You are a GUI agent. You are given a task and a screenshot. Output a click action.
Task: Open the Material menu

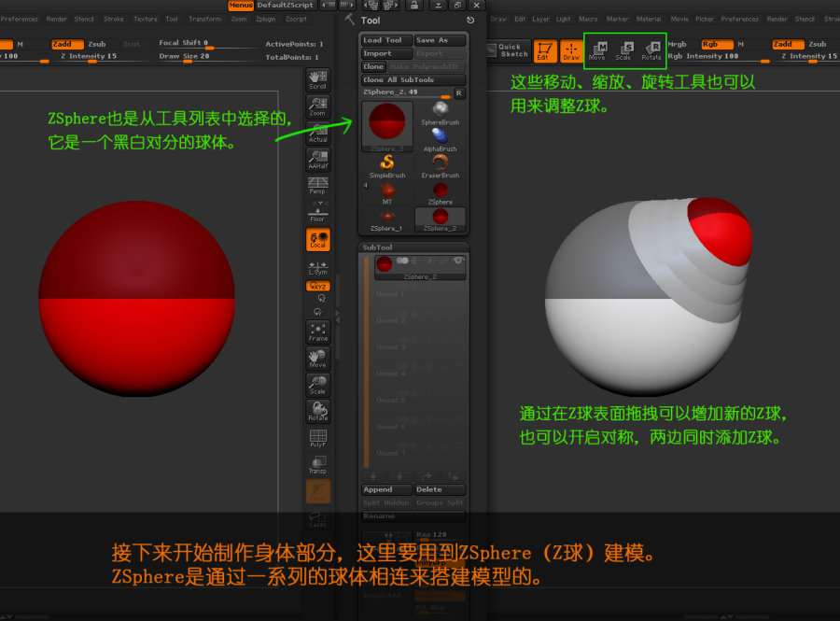click(x=649, y=20)
